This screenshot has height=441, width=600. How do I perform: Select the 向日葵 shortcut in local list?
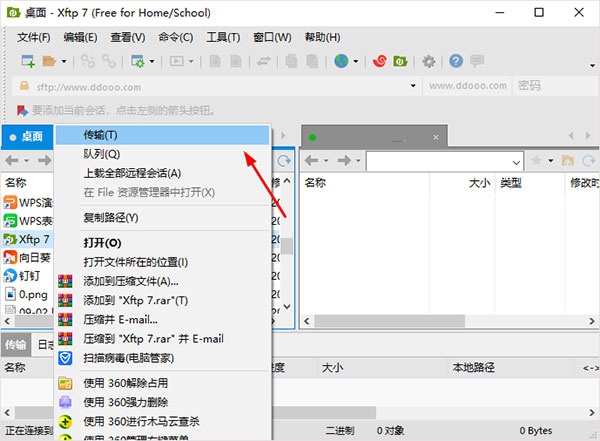(x=27, y=258)
